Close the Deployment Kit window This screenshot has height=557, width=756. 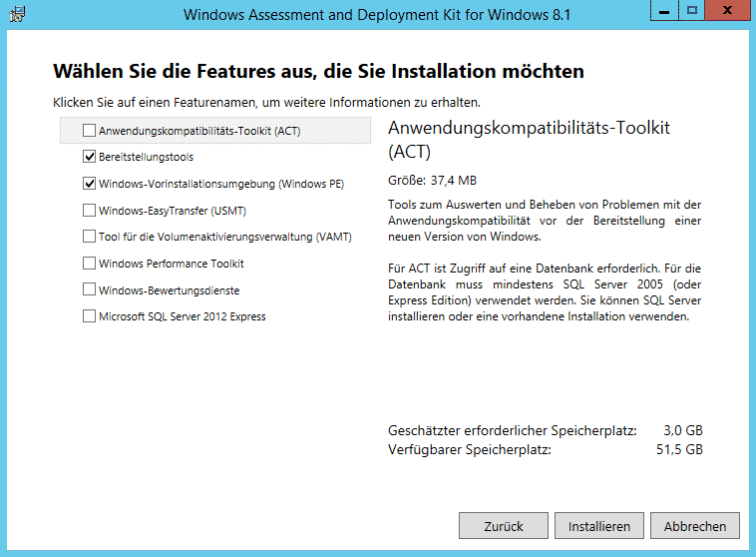pyautogui.click(x=727, y=10)
